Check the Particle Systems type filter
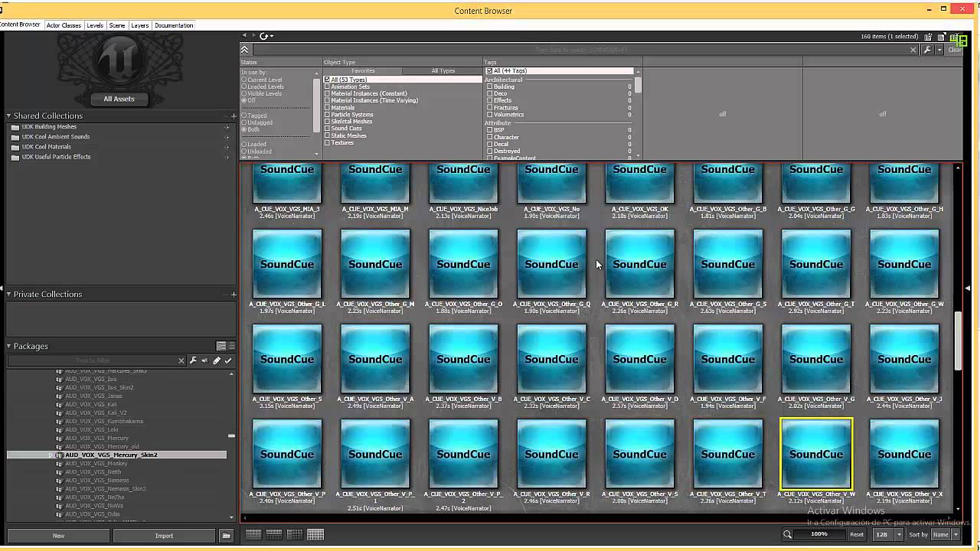Viewport: 980px width, 551px height. 327,115
